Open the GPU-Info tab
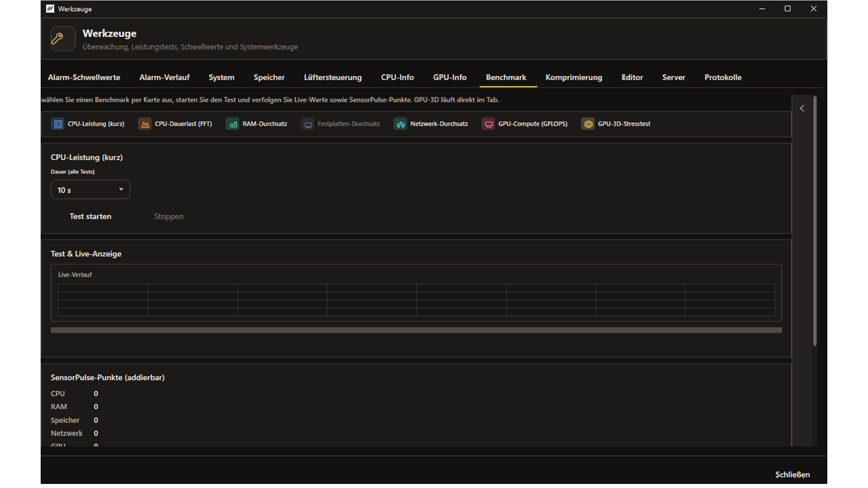 pyautogui.click(x=450, y=77)
